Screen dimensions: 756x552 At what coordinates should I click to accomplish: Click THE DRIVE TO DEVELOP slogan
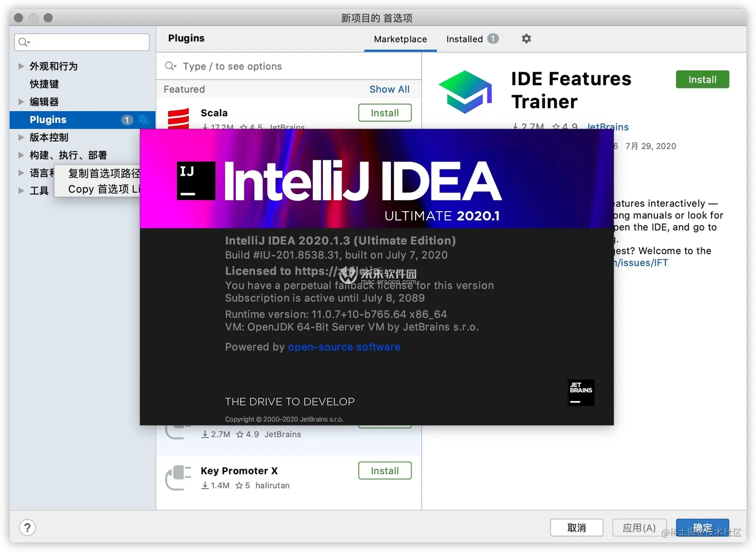tap(290, 401)
